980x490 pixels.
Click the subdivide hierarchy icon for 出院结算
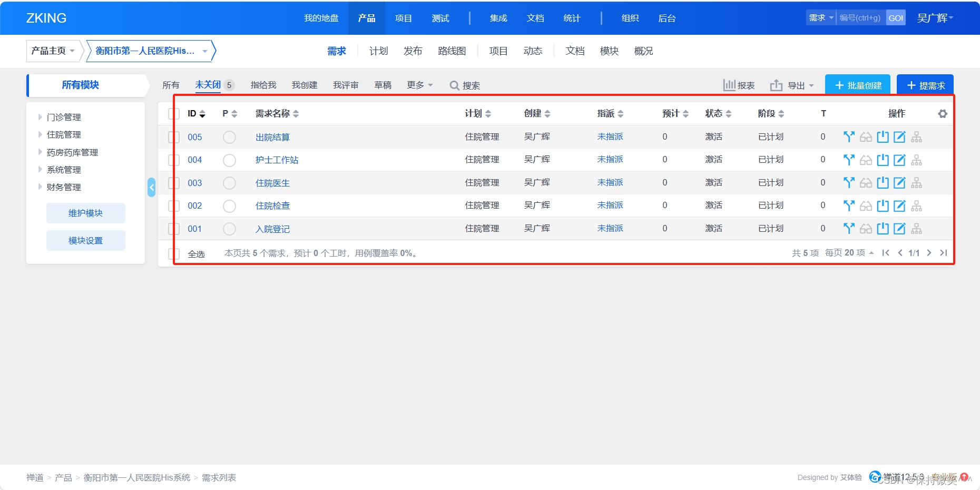[x=916, y=137]
